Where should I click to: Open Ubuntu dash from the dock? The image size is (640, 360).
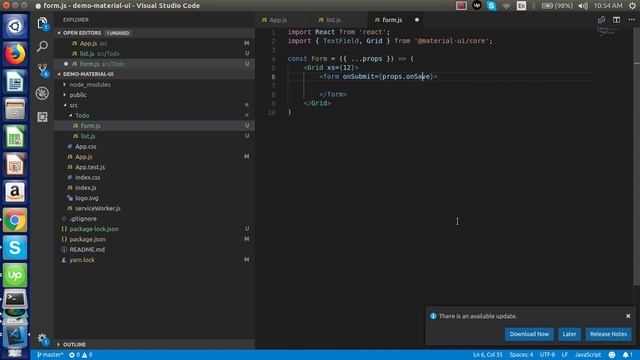[x=15, y=26]
